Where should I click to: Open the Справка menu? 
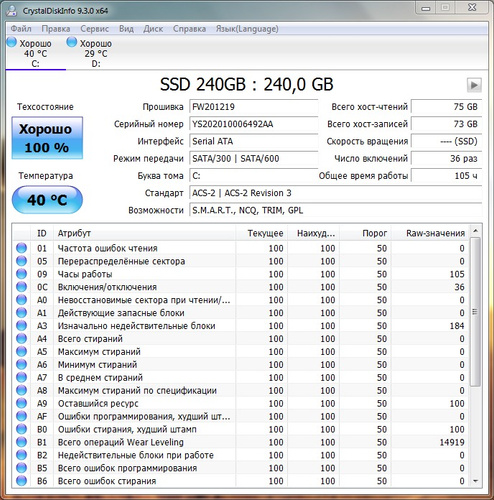click(x=189, y=29)
